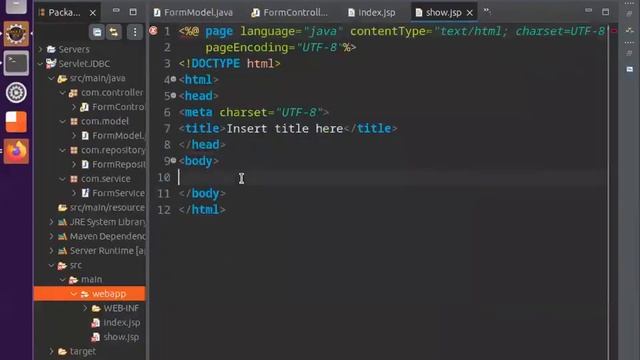The image size is (640, 360).
Task: Click the closing html tag on line 12
Action: 202,210
